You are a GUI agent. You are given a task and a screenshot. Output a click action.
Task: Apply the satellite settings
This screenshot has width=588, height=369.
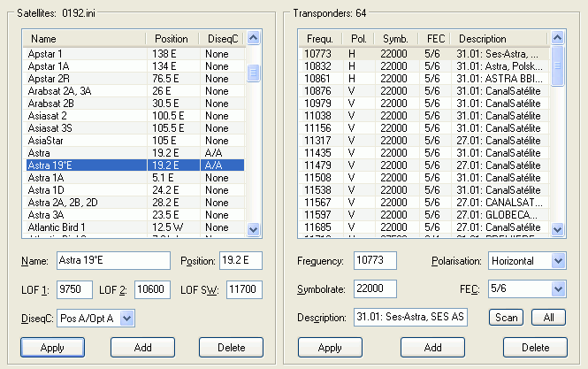pos(52,348)
